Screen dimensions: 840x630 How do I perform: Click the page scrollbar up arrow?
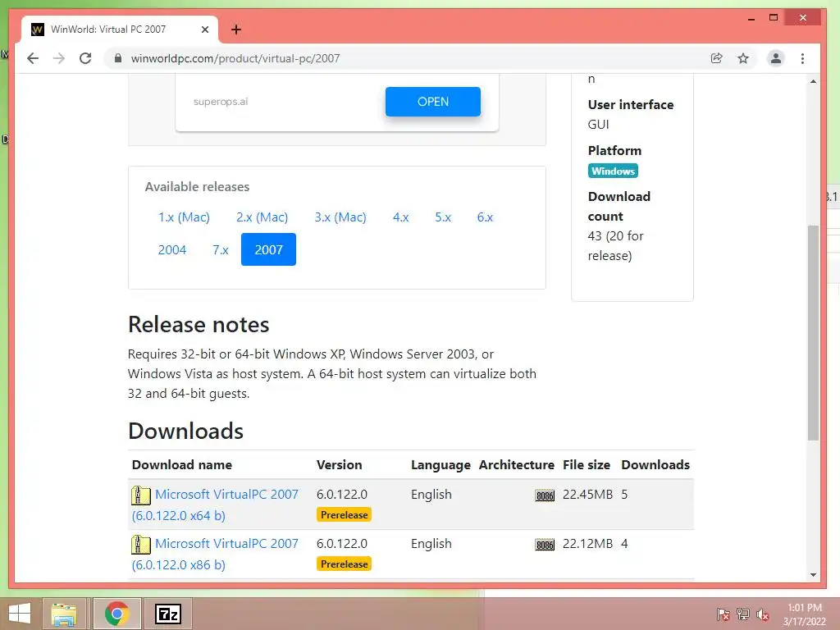pyautogui.click(x=813, y=81)
